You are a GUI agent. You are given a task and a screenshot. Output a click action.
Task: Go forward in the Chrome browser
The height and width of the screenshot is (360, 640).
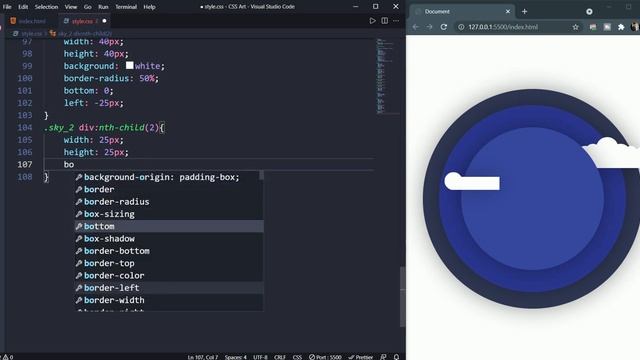coord(429,27)
